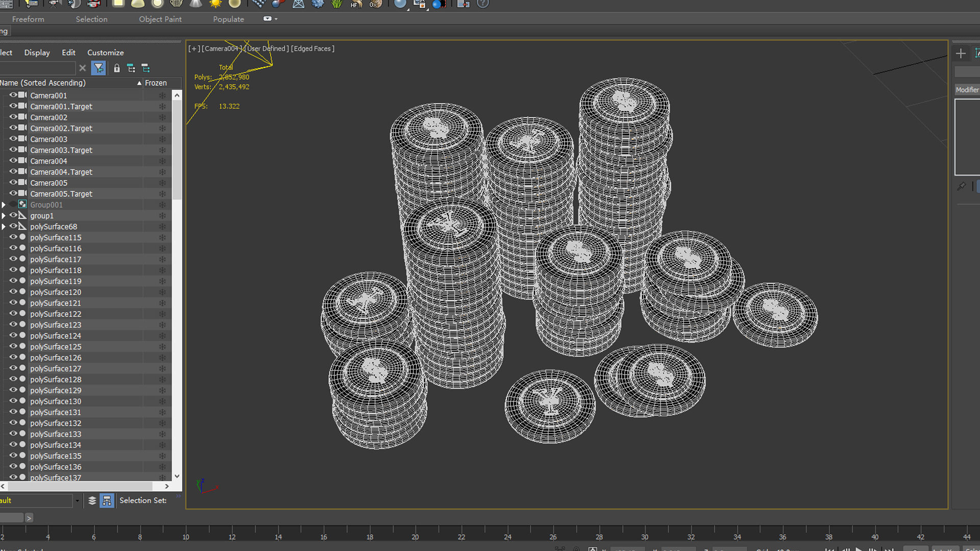
Task: Expand the Group001 tree node
Action: pyautogui.click(x=4, y=205)
